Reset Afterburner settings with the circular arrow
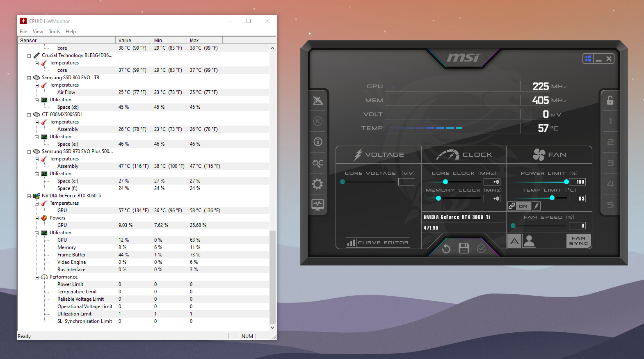The width and height of the screenshot is (644, 359). coord(446,249)
